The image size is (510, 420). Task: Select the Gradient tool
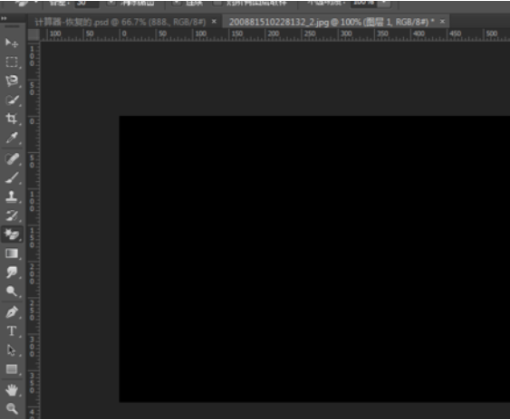point(12,253)
